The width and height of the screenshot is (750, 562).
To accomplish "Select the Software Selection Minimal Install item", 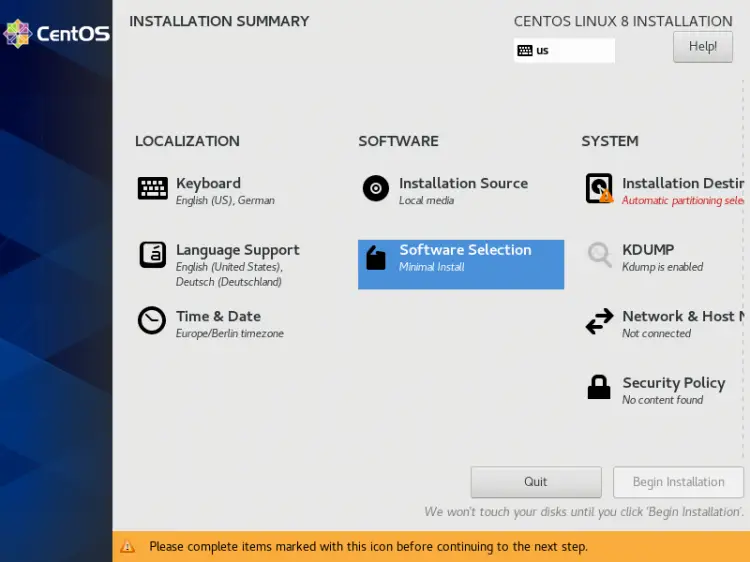I will [461, 264].
